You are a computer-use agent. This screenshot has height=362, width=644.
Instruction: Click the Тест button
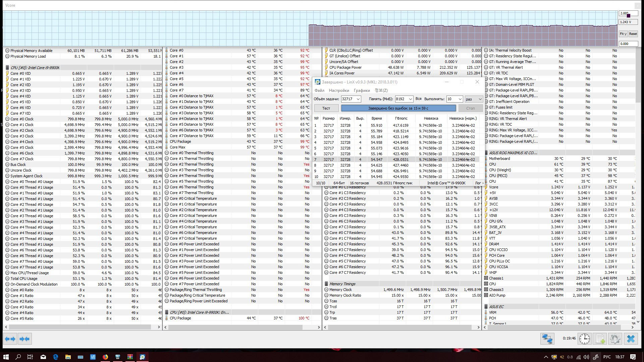click(326, 108)
